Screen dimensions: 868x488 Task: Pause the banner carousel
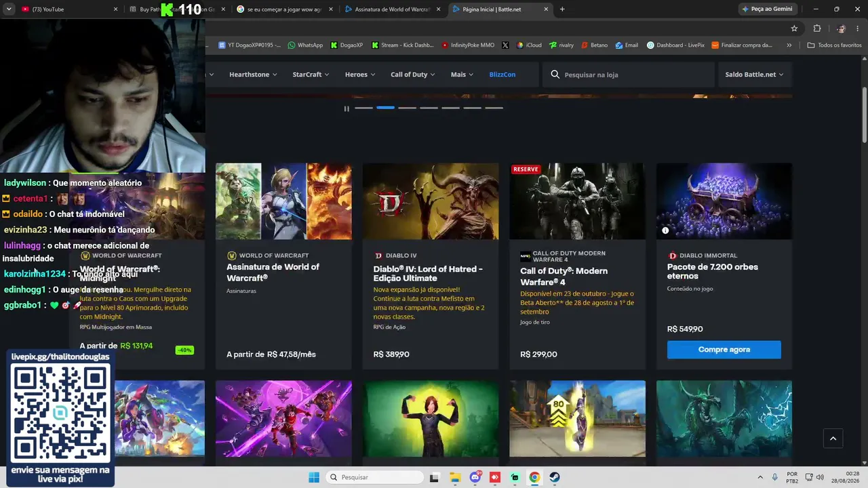point(347,108)
